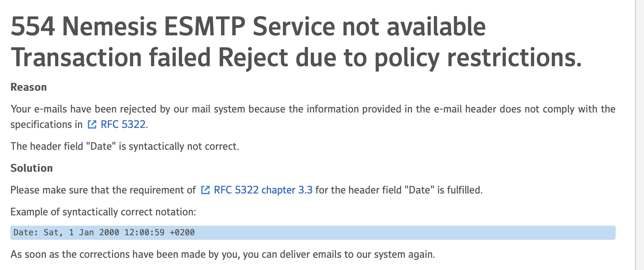Click 'Example of syntactically correct notation' text

tap(103, 212)
